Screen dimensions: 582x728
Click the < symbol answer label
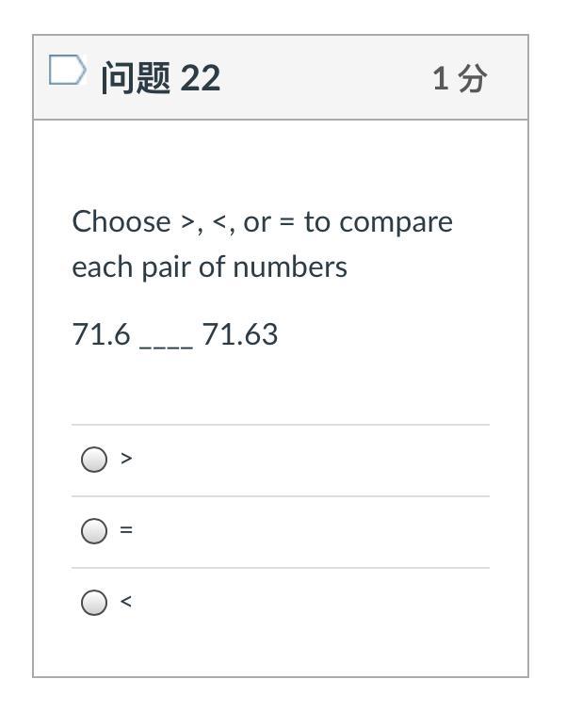126,602
